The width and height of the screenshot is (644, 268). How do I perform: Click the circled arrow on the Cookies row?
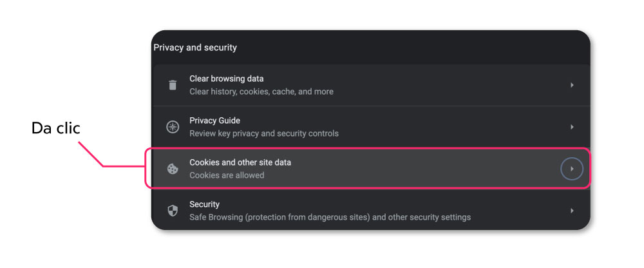pos(572,169)
